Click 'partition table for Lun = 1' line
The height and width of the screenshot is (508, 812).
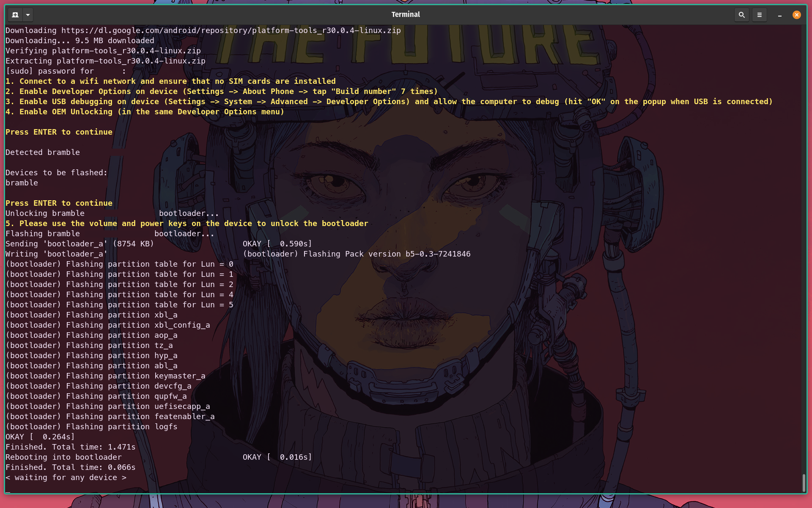pyautogui.click(x=119, y=274)
